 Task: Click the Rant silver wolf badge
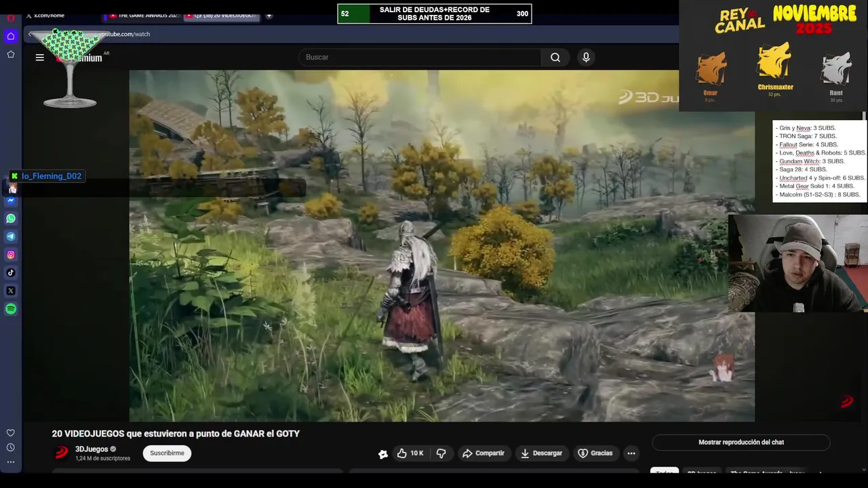click(836, 69)
